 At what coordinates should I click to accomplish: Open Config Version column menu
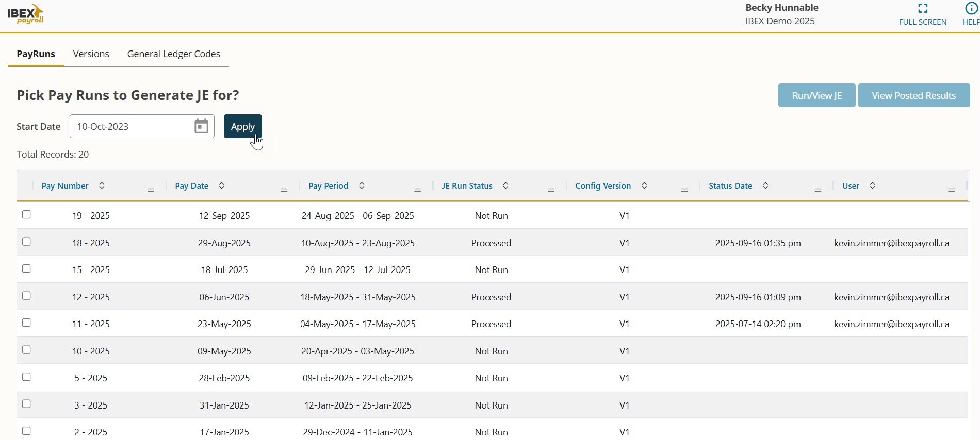(684, 190)
